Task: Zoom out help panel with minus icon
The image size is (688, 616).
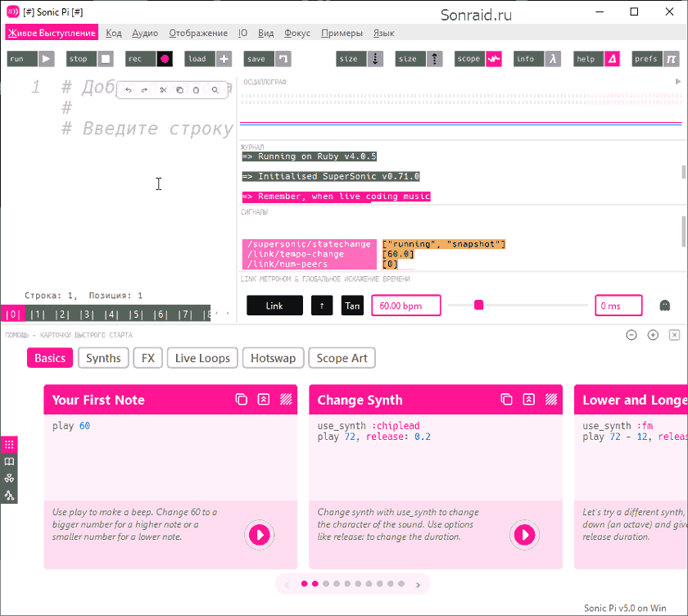Action: tap(631, 335)
